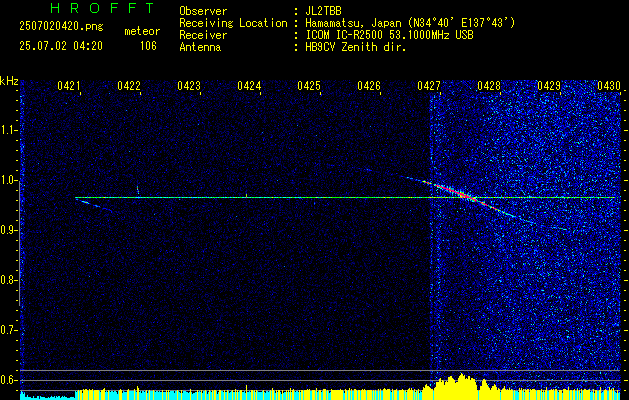This screenshot has height=400, width=629.
Task: Click time marker 0430
Action: coord(609,86)
